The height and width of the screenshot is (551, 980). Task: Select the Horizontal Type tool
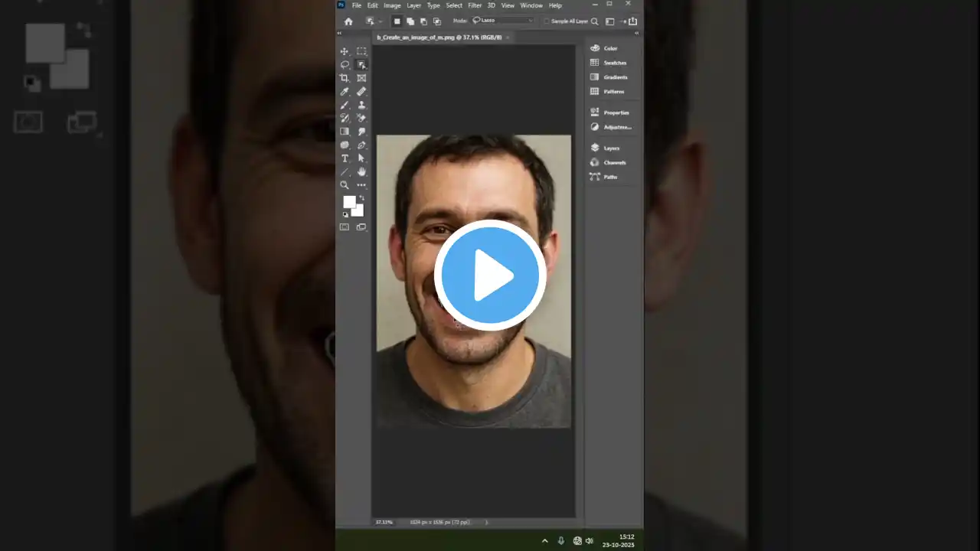coord(345,158)
